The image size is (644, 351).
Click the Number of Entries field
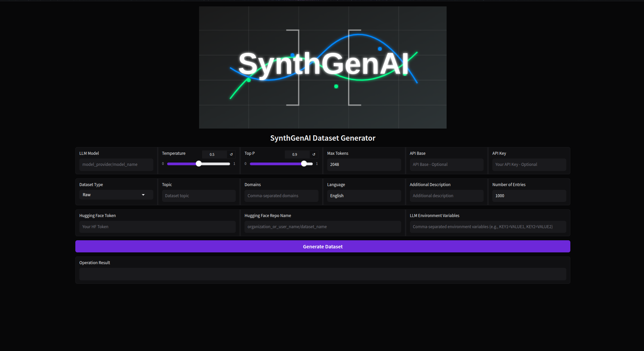tap(529, 196)
